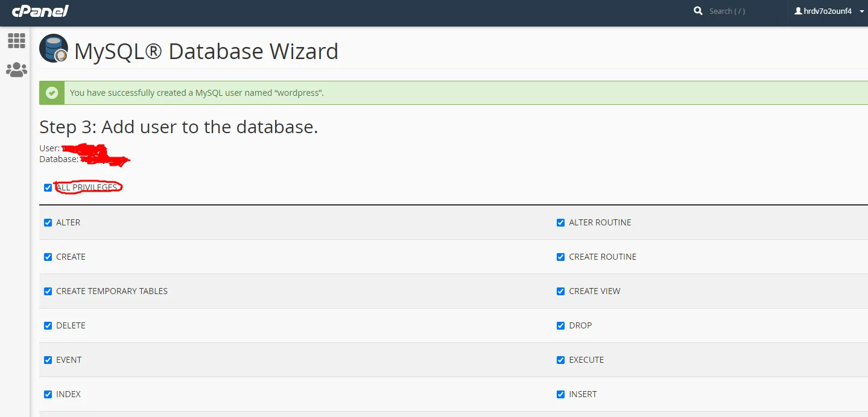Uncheck the ALTER privilege
Screen dimensions: 868x417
click(48, 222)
